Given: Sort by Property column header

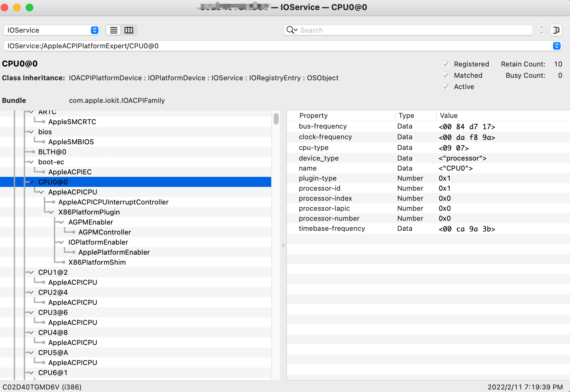Looking at the screenshot, I should click(314, 115).
